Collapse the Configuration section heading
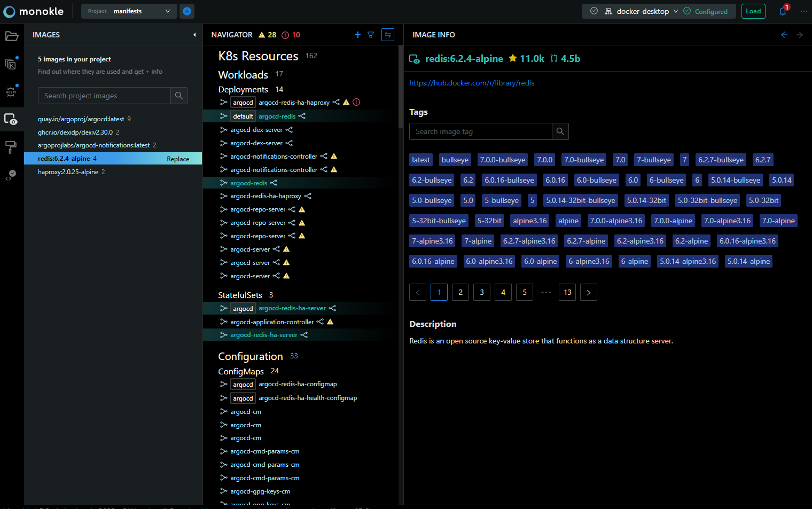Screen dimensions: 812x509 click(x=251, y=356)
